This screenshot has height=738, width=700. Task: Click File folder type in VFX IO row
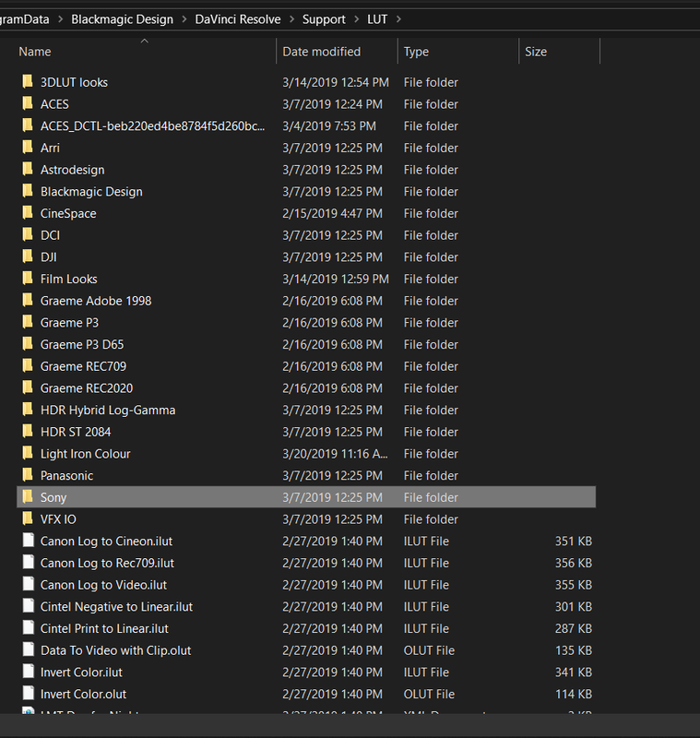coord(431,519)
